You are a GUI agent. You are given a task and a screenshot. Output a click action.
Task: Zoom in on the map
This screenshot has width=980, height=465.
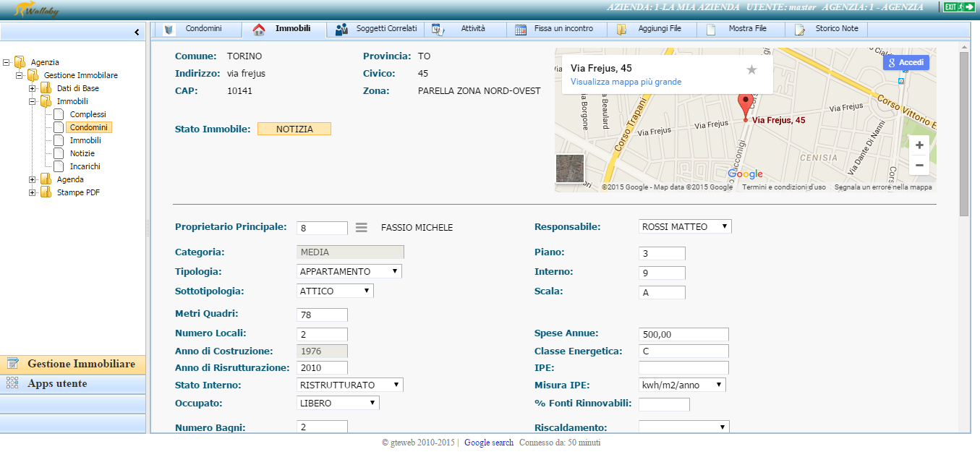click(x=919, y=145)
